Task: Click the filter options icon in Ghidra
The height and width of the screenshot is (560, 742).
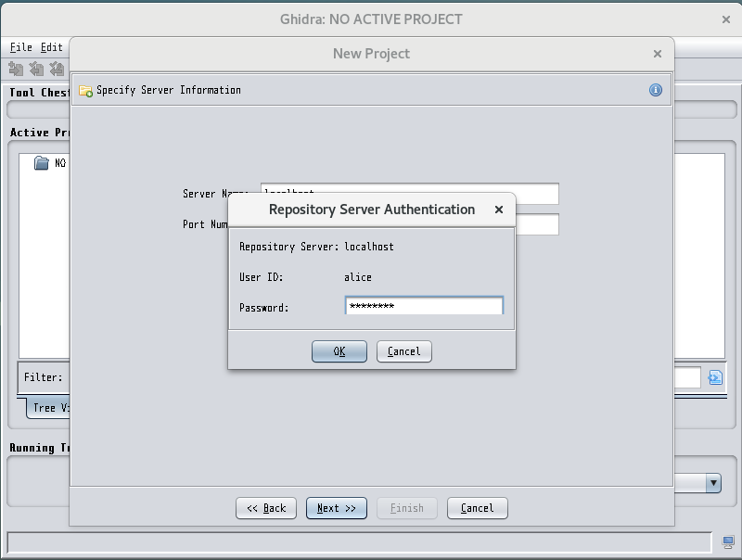Action: (715, 377)
